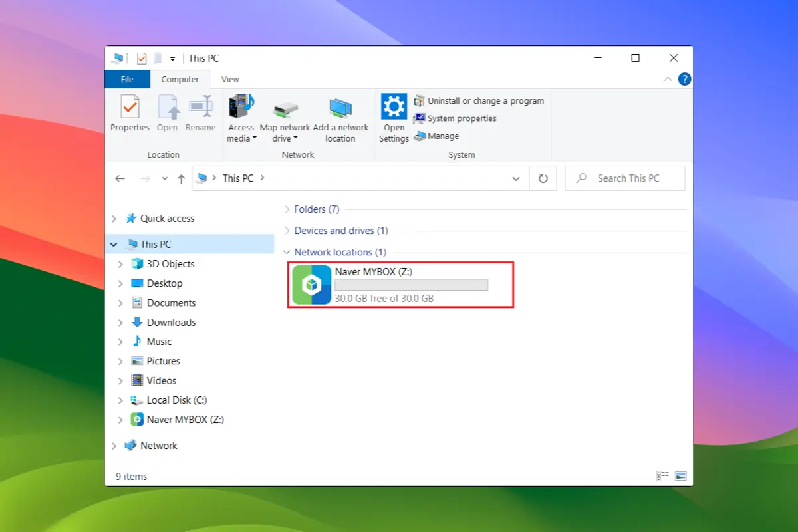Click the Map network drive icon
Screen dimensions: 798x532
click(285, 108)
